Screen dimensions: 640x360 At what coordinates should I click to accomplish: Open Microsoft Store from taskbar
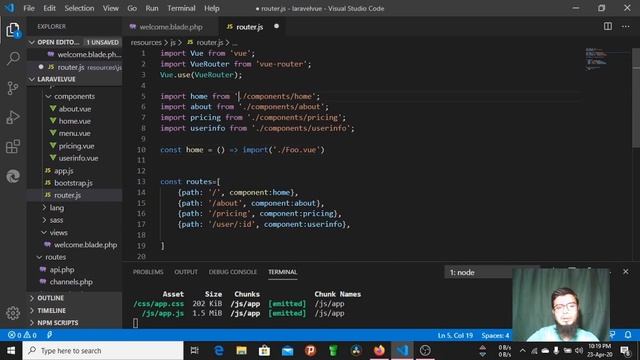coord(264,351)
